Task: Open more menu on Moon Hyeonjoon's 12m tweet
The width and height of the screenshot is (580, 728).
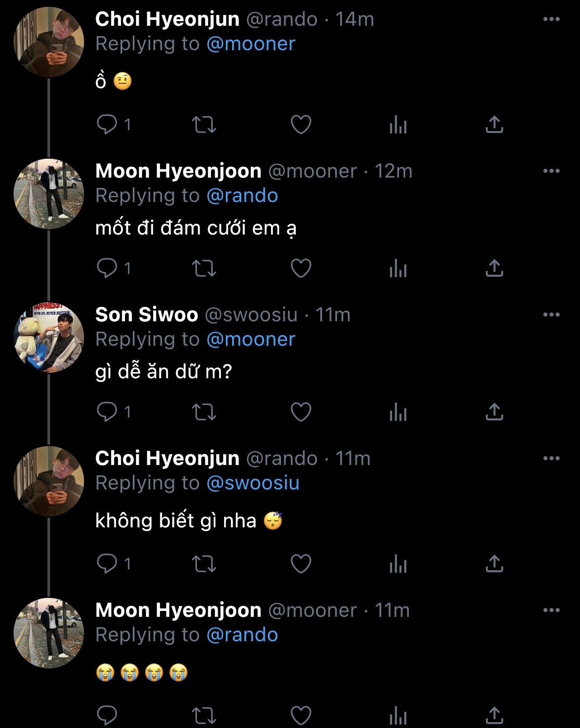Action: pos(551,171)
